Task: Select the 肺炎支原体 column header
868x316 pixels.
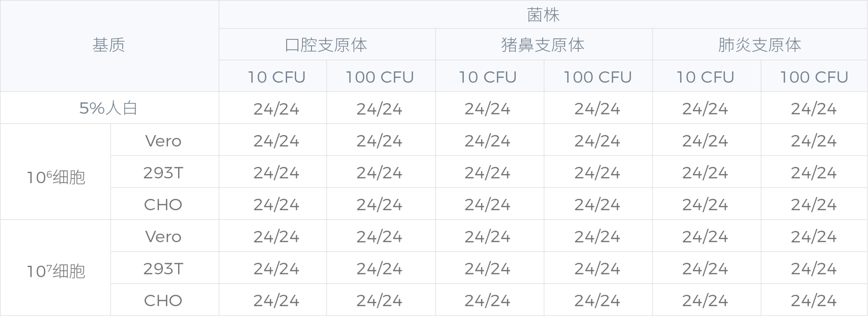Action: 759,45
